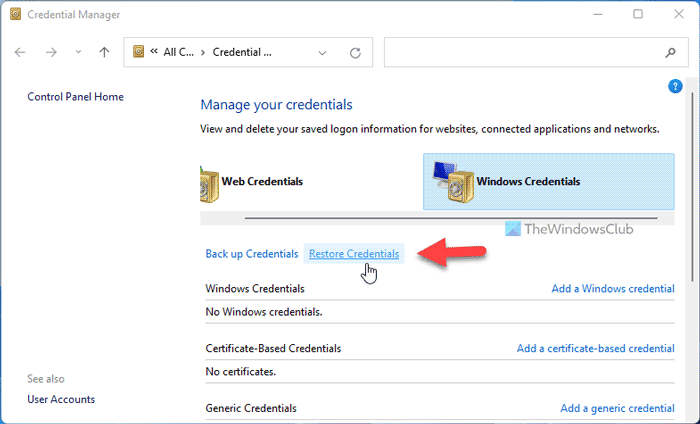Open User Accounts link
700x424 pixels.
tap(61, 399)
